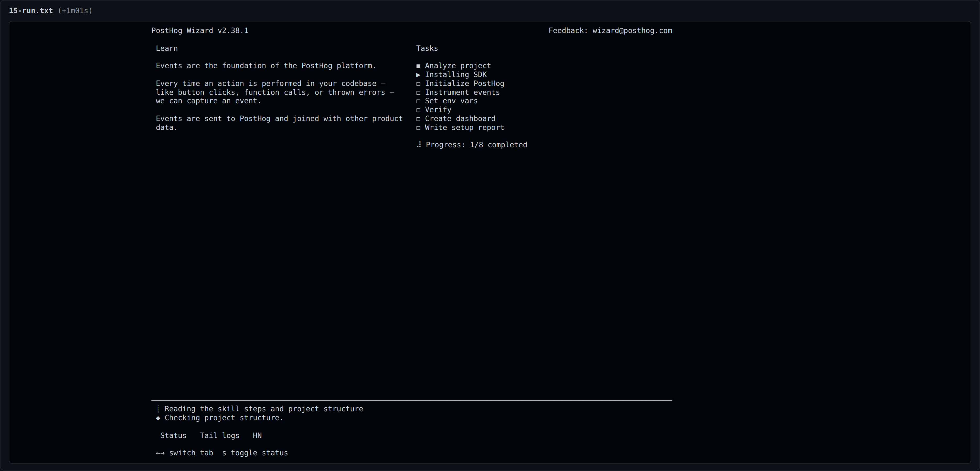Click the Analyze project task label

click(x=458, y=65)
